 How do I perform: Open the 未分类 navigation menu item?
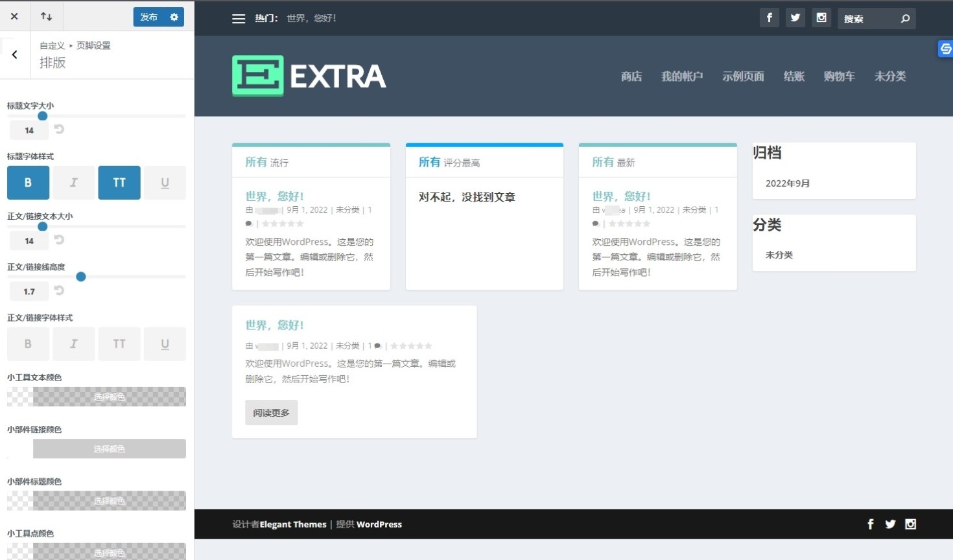[890, 76]
